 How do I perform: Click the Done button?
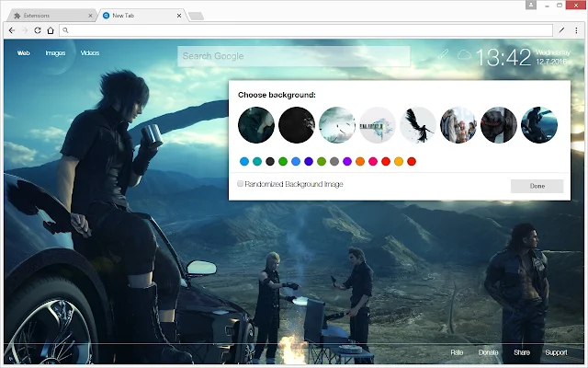pyautogui.click(x=537, y=186)
